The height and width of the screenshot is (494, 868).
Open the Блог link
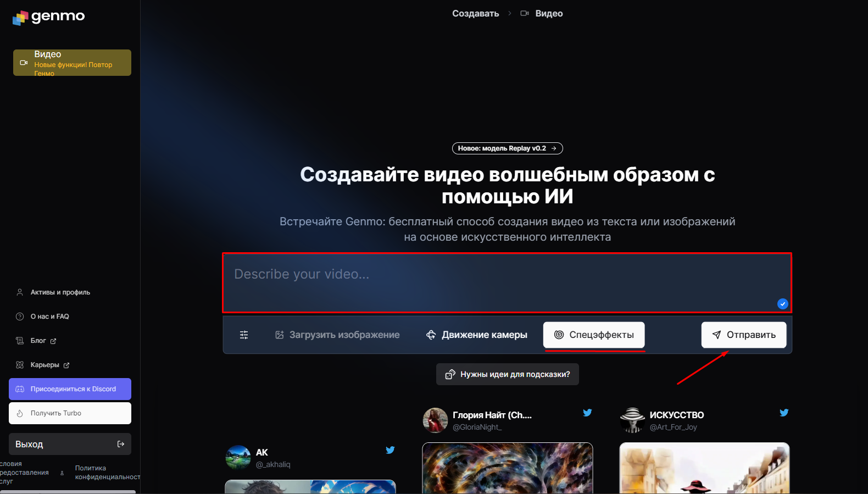[38, 341]
